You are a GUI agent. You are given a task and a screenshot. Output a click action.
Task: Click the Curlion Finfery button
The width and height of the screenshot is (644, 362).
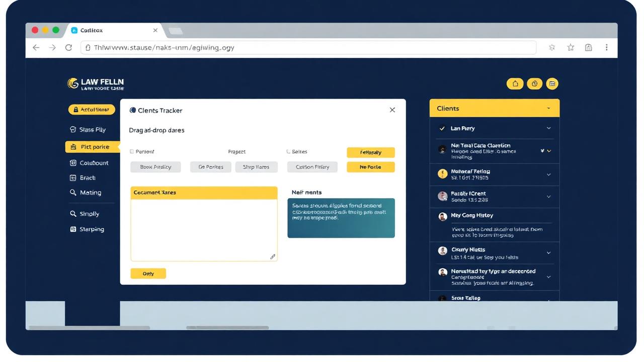[x=312, y=167]
